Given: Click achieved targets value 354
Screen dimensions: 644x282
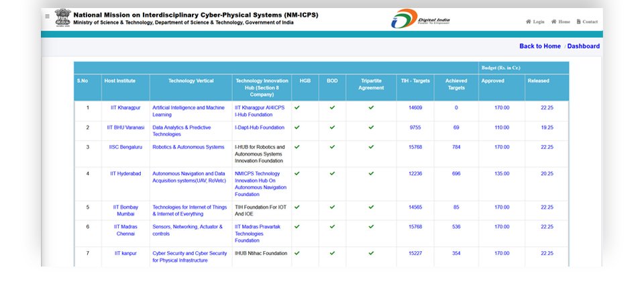Looking at the screenshot, I should [456, 253].
